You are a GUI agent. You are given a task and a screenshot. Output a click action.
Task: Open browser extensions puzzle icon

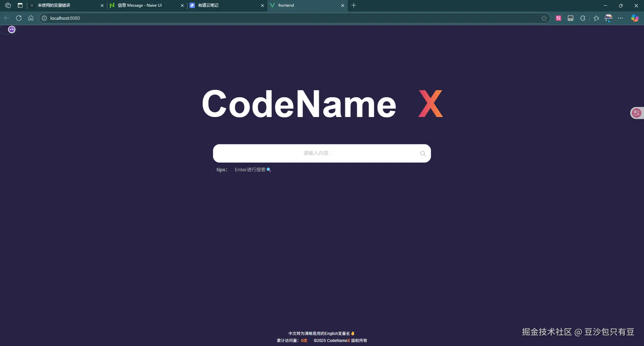pos(583,18)
